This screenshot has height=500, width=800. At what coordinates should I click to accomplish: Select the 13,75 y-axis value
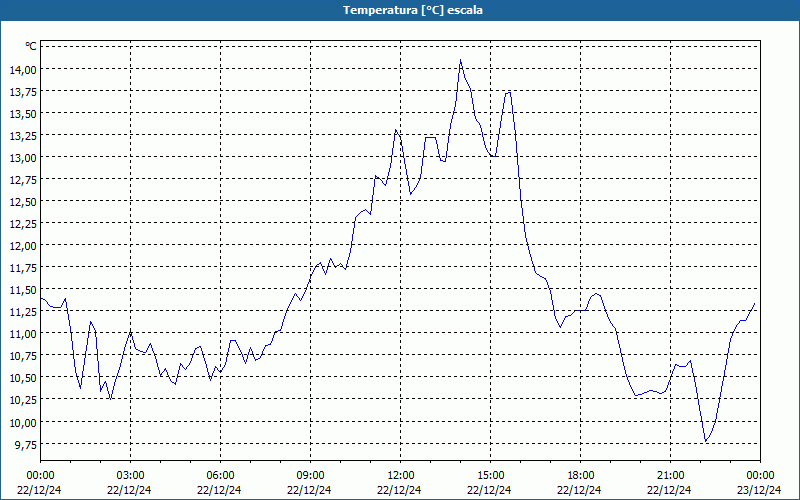[23, 91]
